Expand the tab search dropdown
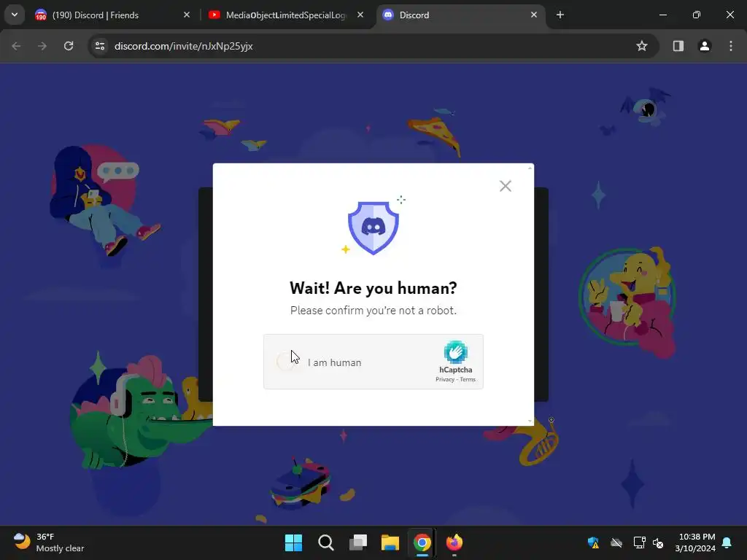This screenshot has width=747, height=560. point(15,15)
